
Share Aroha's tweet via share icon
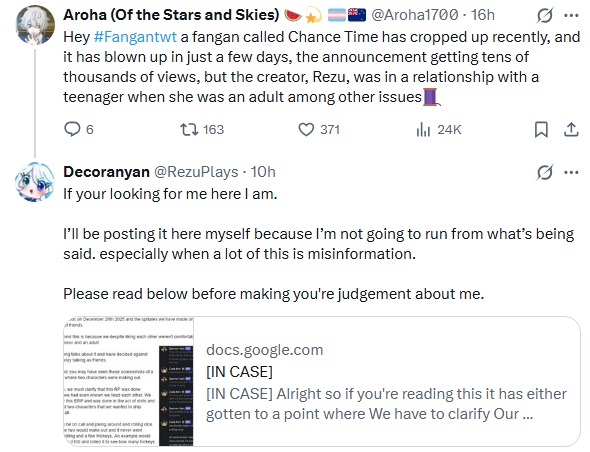click(571, 129)
